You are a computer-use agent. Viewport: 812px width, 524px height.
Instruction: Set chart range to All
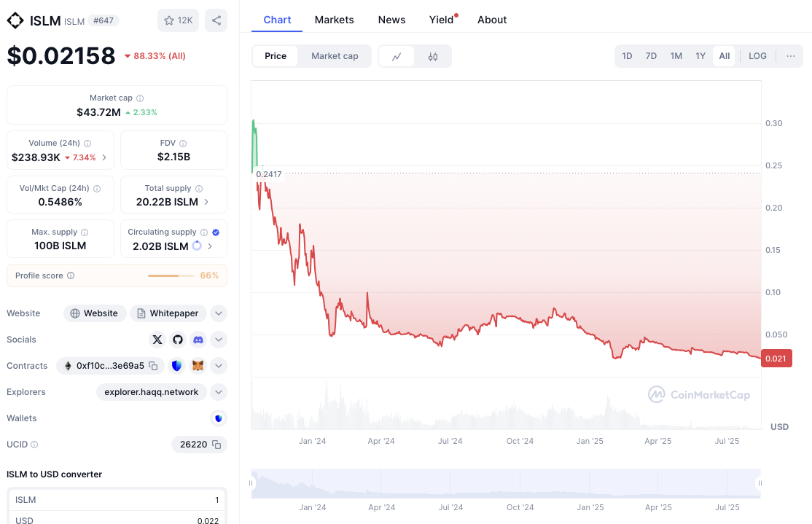(x=724, y=56)
